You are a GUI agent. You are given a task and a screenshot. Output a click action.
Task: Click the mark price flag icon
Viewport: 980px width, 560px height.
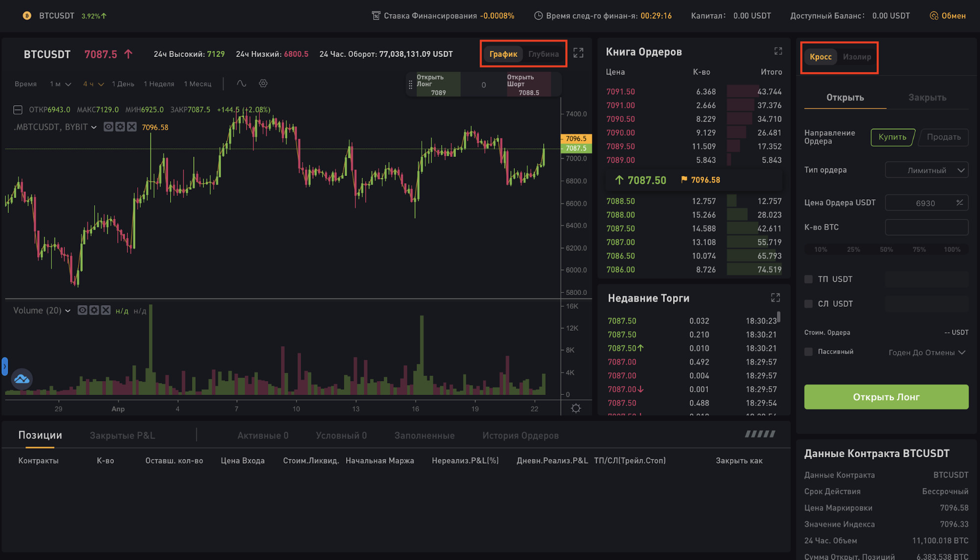pos(684,180)
